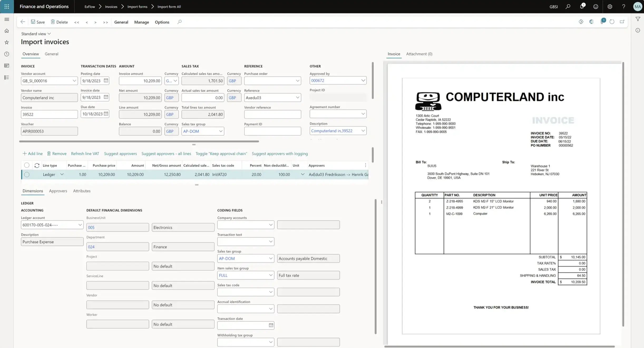The height and width of the screenshot is (348, 644).
Task: Toggle "Keep approval chain"
Action: pos(221,154)
